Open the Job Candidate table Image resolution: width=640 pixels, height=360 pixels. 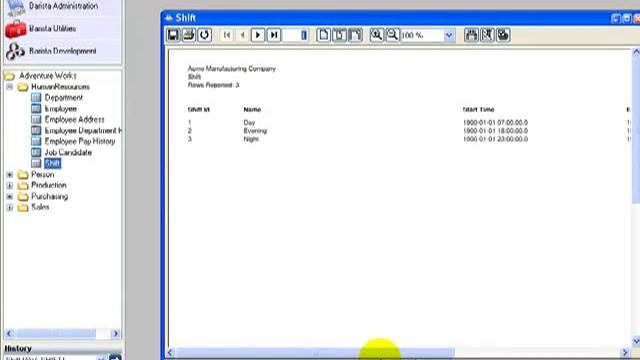[x=68, y=153]
